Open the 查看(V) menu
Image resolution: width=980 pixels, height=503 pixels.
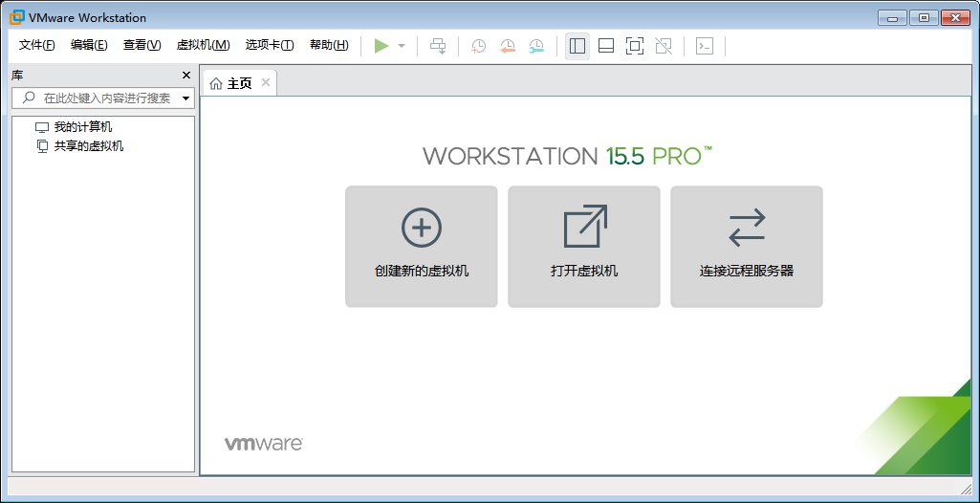pos(142,45)
